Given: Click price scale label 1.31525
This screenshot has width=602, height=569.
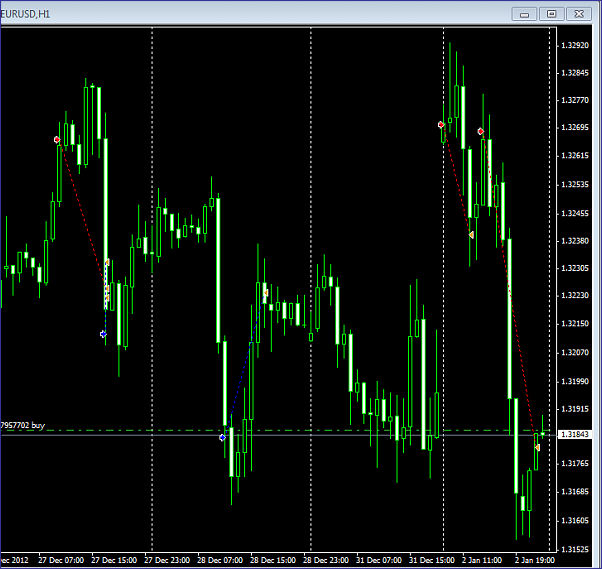Looking at the screenshot, I should tap(575, 549).
